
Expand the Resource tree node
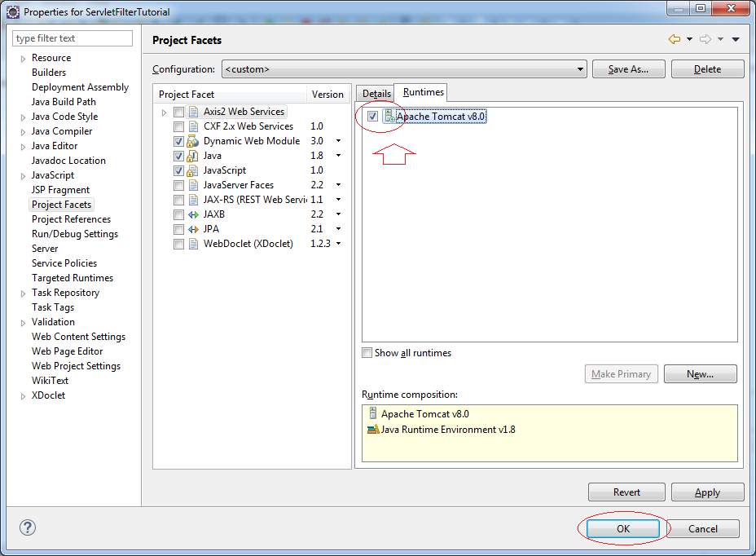[23, 59]
